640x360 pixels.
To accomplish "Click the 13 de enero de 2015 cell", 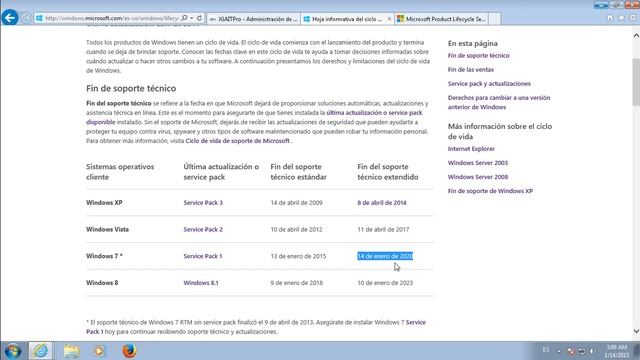I will click(298, 256).
